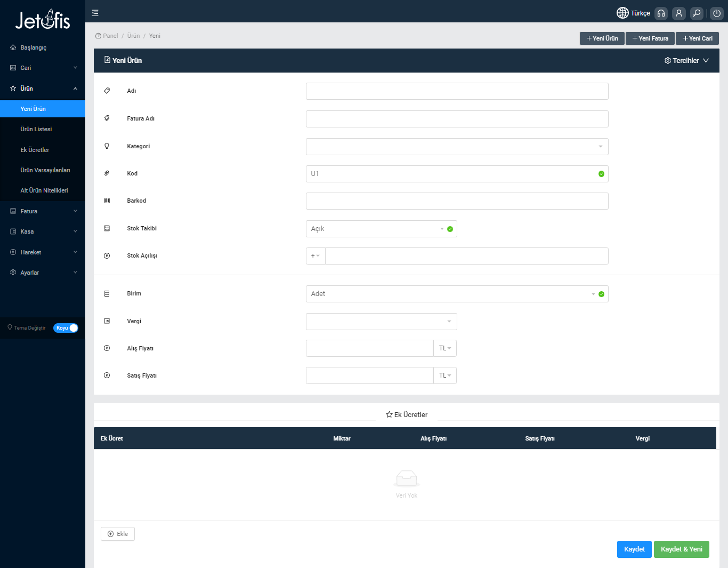
Task: Collapse the Ürün menu chevron
Action: click(75, 89)
